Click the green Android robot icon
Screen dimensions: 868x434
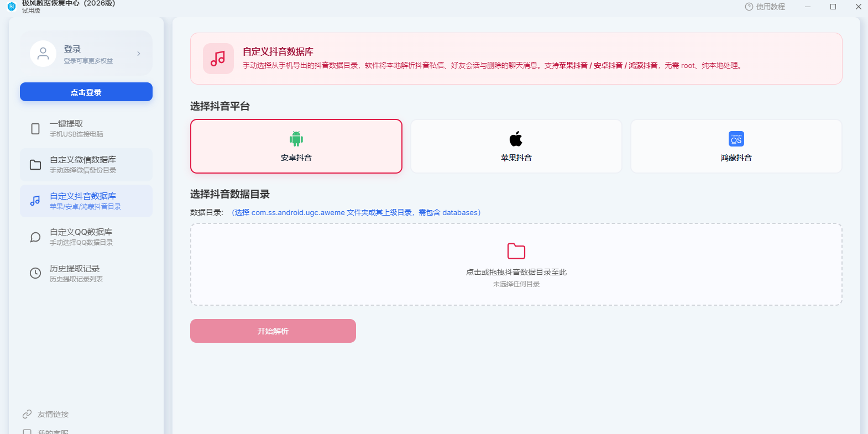296,139
